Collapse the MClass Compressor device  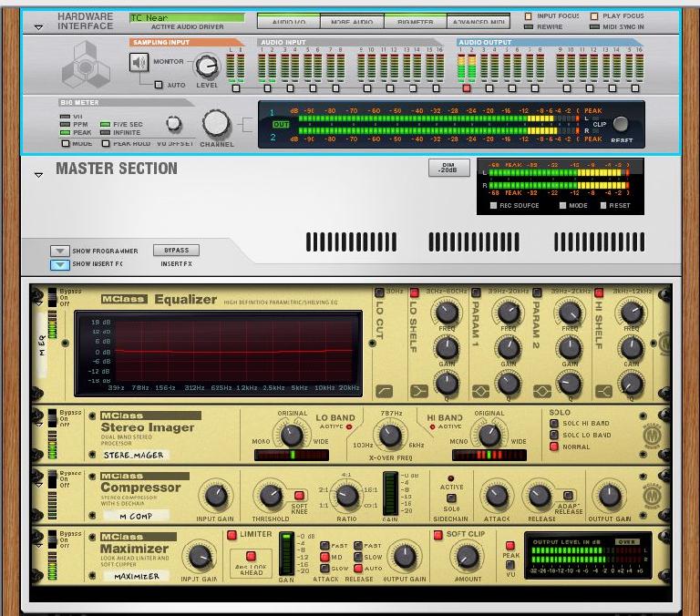pyautogui.click(x=39, y=485)
